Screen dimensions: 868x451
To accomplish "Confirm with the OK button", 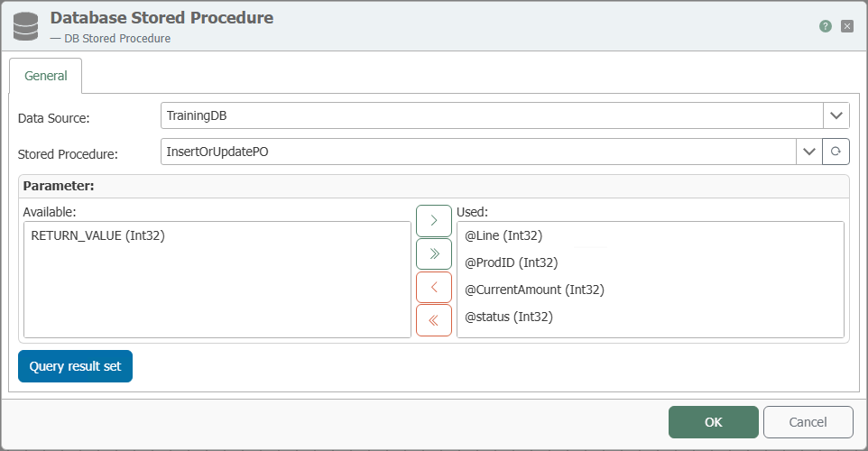I will (x=714, y=422).
